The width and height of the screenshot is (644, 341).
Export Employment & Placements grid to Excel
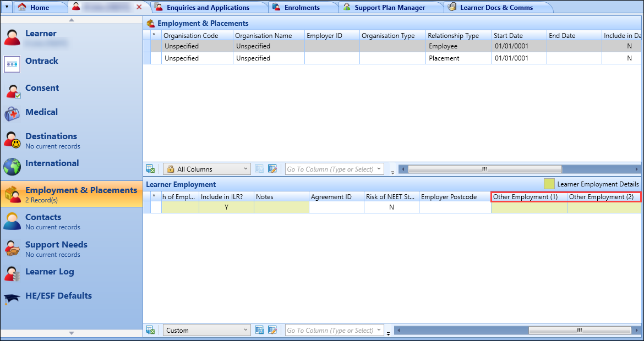coord(150,169)
